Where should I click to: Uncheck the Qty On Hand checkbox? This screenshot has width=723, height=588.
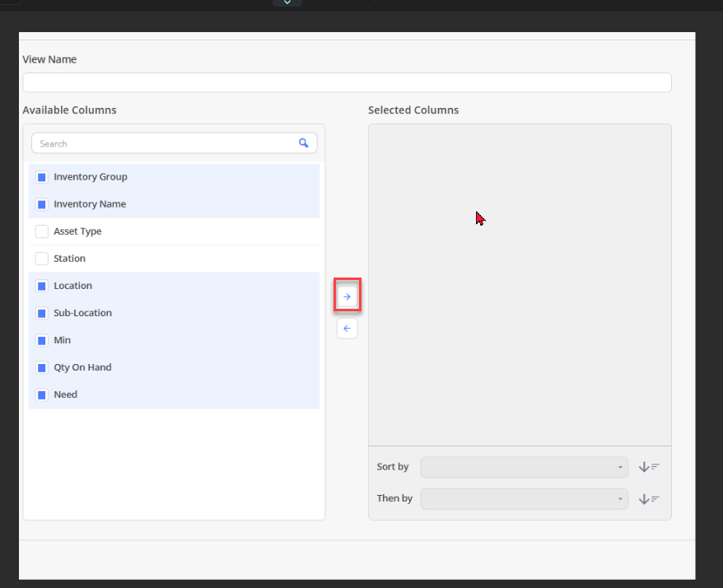(42, 367)
